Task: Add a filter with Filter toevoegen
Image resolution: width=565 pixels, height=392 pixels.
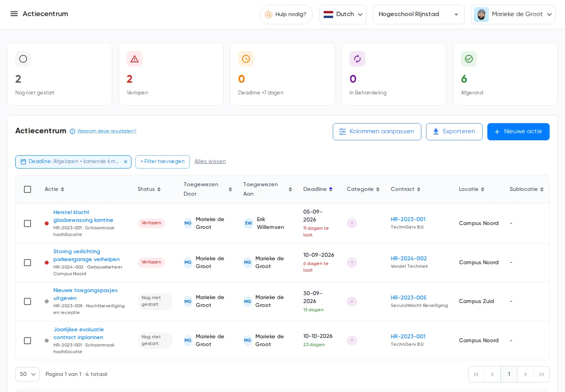Action: click(x=162, y=162)
